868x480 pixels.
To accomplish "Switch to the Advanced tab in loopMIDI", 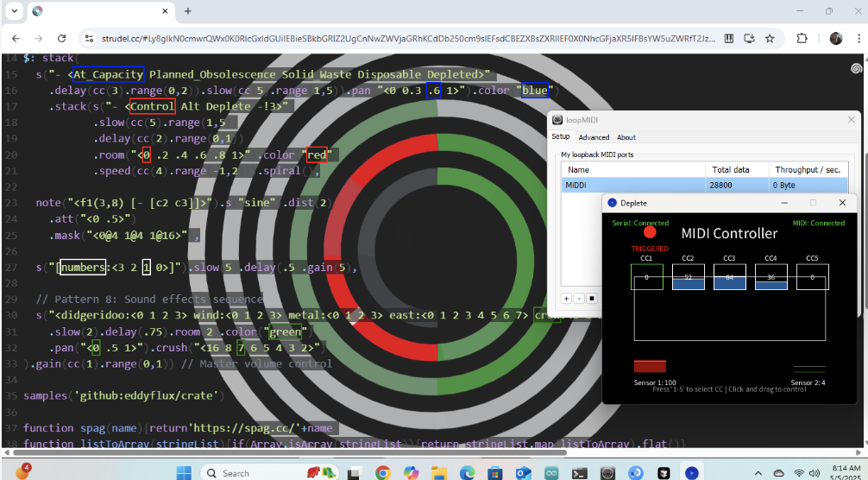I will pos(594,137).
